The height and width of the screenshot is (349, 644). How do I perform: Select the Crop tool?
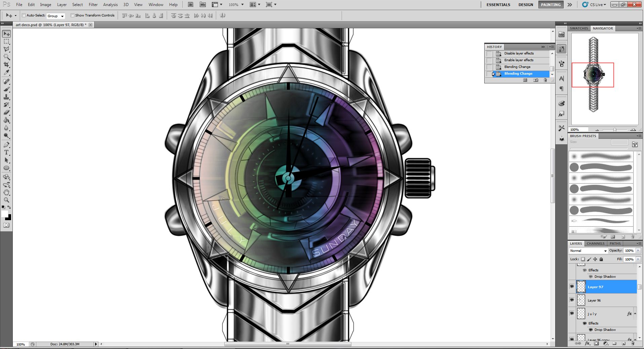6,65
